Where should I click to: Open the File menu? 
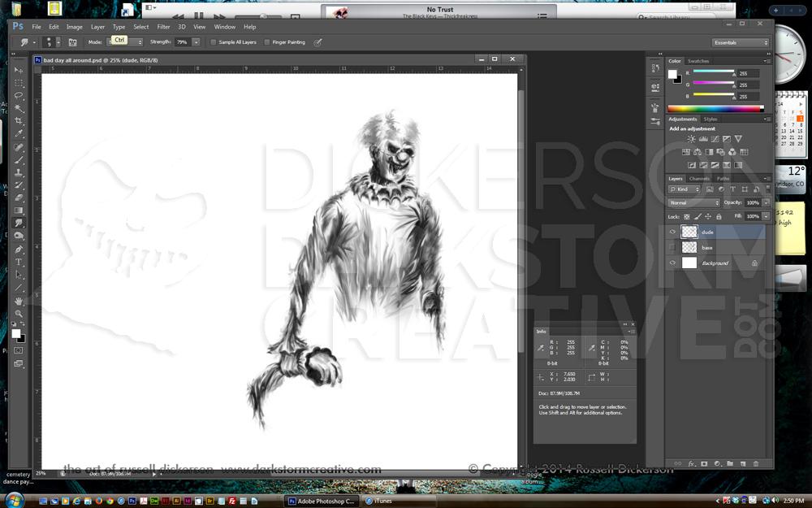click(x=37, y=27)
